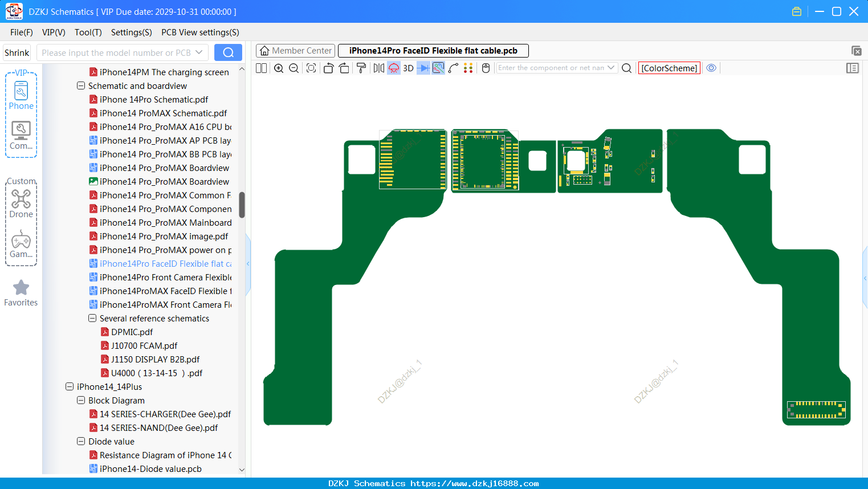This screenshot has height=489, width=868.
Task: Toggle the diode arrow mode icon
Action: 423,68
